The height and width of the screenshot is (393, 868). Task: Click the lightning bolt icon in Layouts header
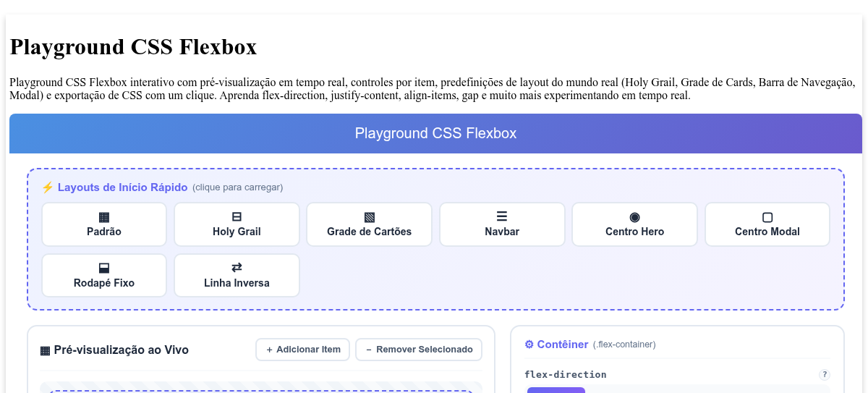48,187
